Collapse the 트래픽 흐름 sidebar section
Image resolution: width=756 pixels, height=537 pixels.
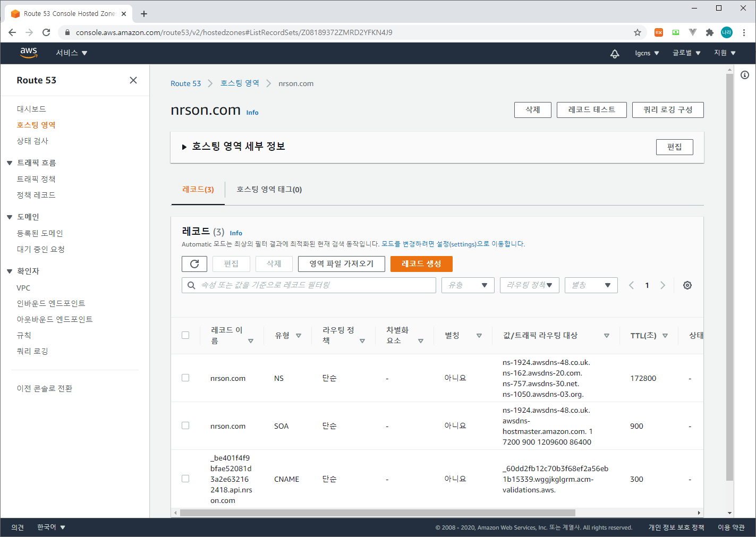10,163
